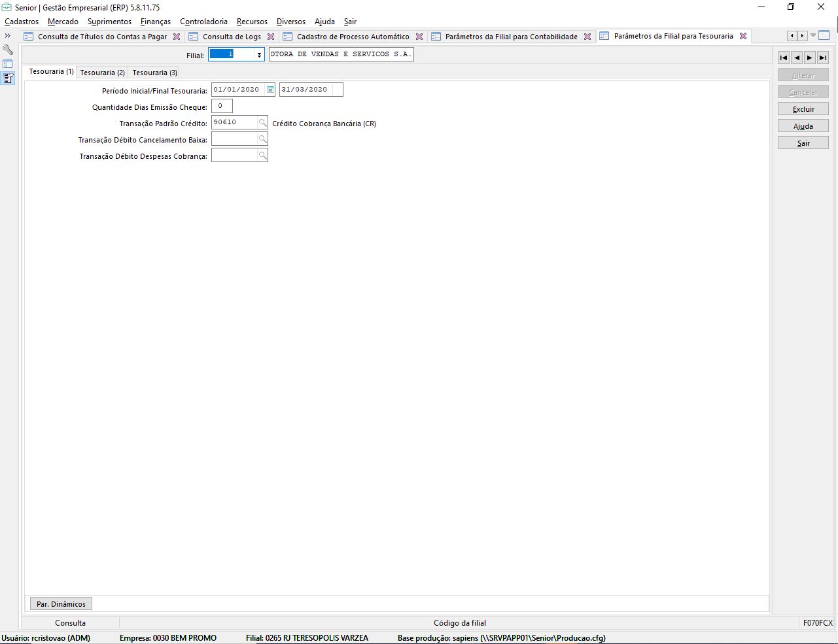Click the Excluir button

tap(803, 109)
